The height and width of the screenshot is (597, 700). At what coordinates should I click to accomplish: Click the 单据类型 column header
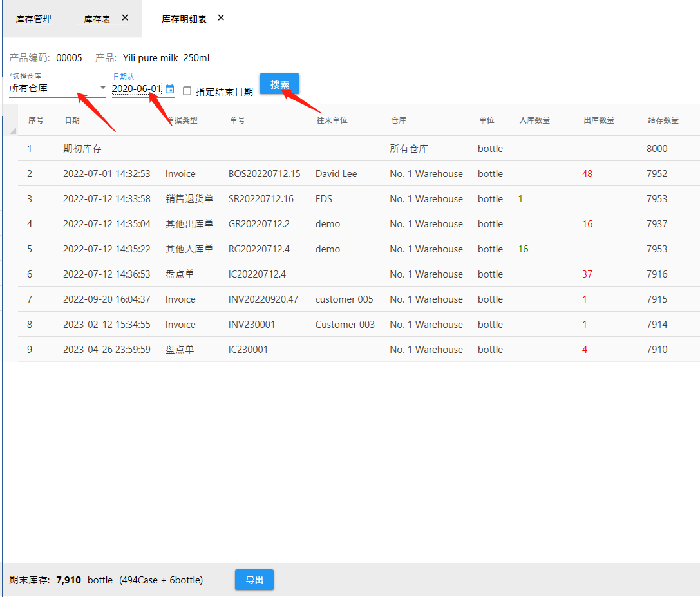coord(182,120)
